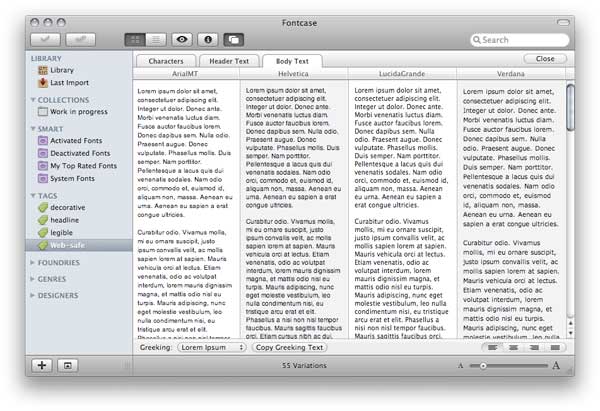Click the green tag icon beside decorative
The width and height of the screenshot is (600, 411).
coord(43,207)
